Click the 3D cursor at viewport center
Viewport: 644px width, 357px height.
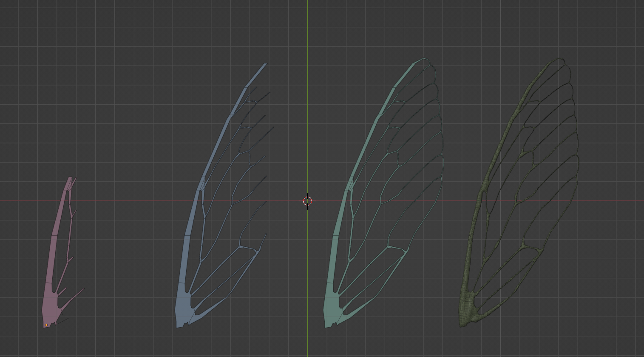308,201
